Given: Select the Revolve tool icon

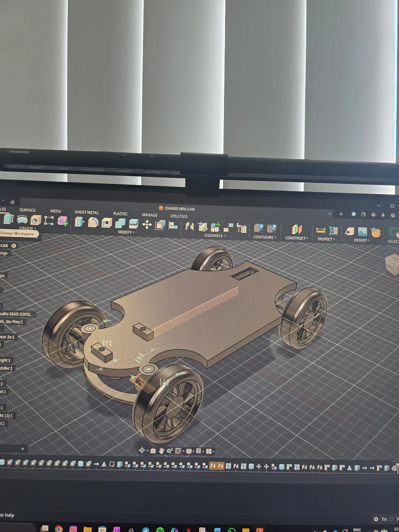Looking at the screenshot, I should coord(22,220).
